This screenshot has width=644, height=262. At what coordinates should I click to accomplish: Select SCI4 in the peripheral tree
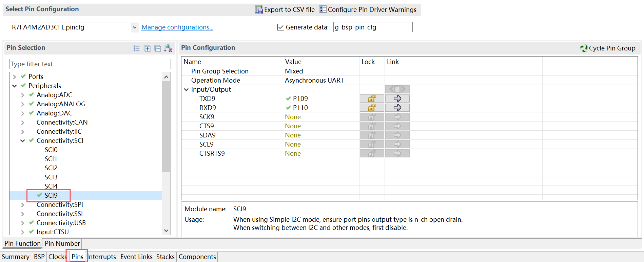(51, 186)
